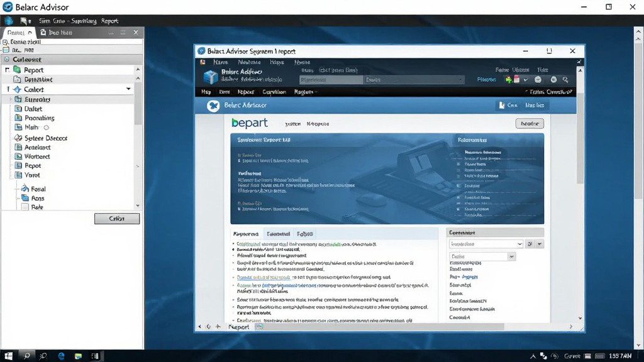Click the taskbar search icon
Image resolution: width=644 pixels, height=362 pixels.
[x=26, y=356]
